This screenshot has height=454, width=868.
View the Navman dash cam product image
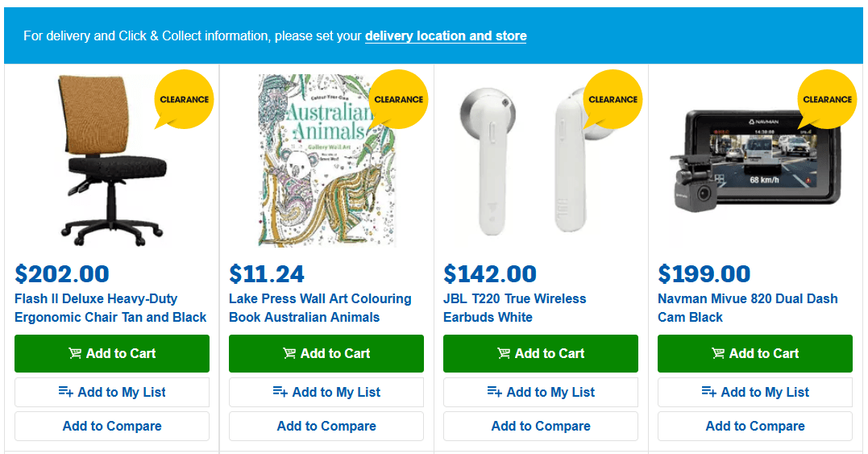tap(754, 161)
